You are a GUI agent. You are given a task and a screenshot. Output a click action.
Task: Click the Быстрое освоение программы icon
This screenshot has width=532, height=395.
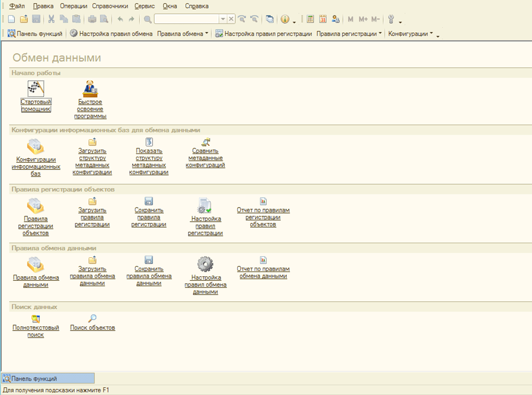(90, 89)
